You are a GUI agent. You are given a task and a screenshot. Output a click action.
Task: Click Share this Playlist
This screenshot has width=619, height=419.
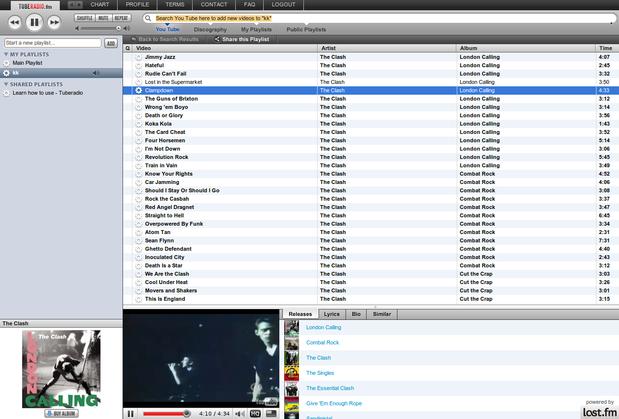242,39
